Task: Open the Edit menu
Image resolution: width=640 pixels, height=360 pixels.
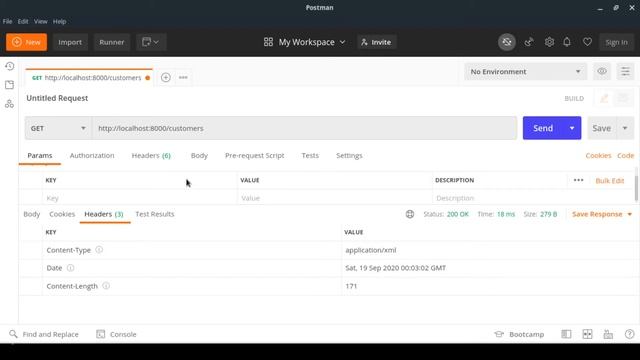Action: pyautogui.click(x=23, y=21)
